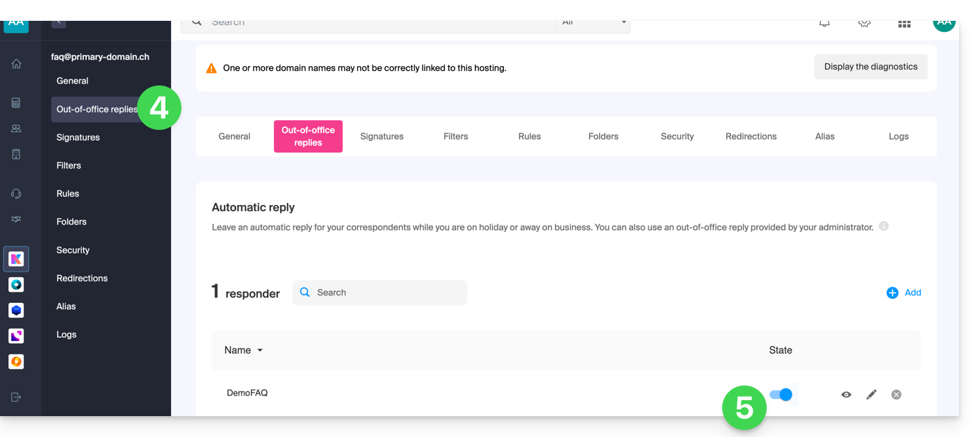Toggle the DemoFAQ responder state switch

pyautogui.click(x=781, y=395)
